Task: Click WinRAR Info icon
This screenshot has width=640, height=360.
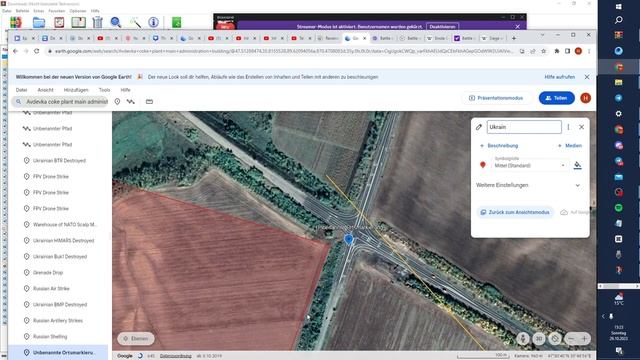Action: tap(153, 22)
